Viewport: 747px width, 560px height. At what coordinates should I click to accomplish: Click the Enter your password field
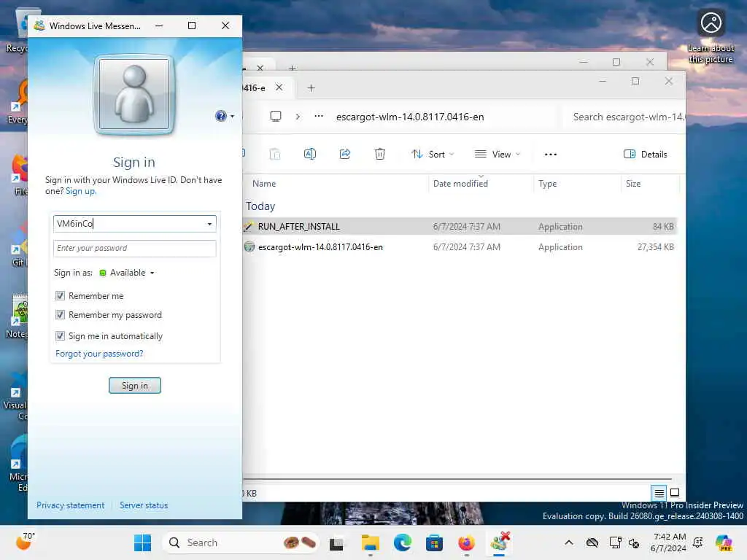tap(134, 248)
